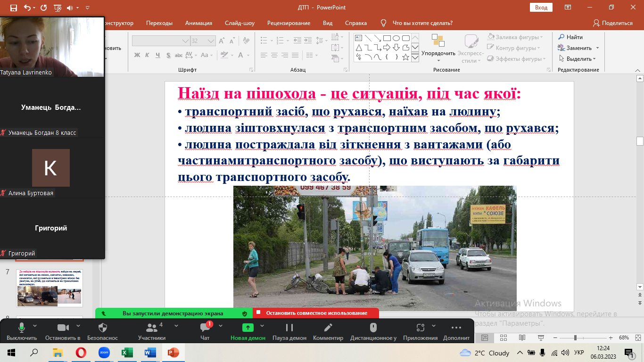Click the Save icon in title bar
The height and width of the screenshot is (362, 644).
click(13, 8)
